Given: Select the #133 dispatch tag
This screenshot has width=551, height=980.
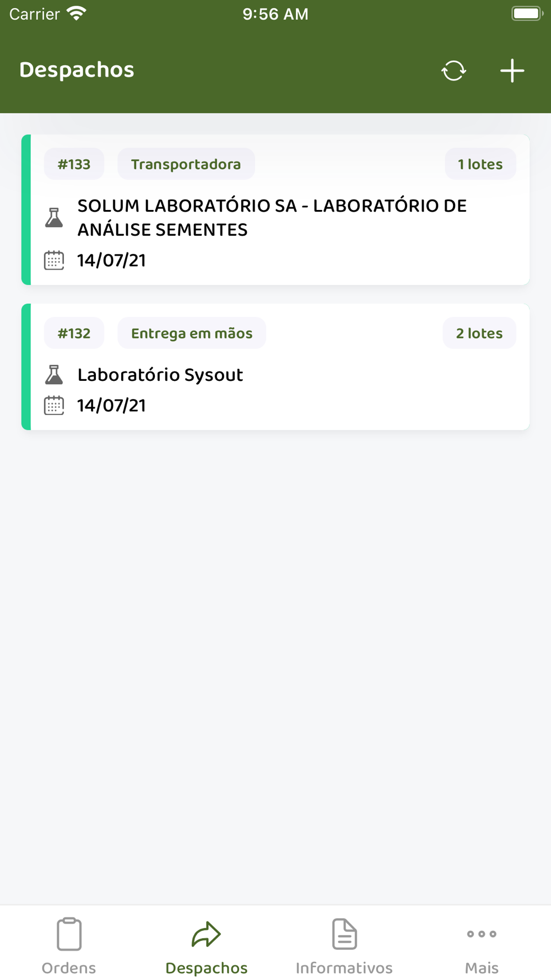Looking at the screenshot, I should [x=74, y=164].
